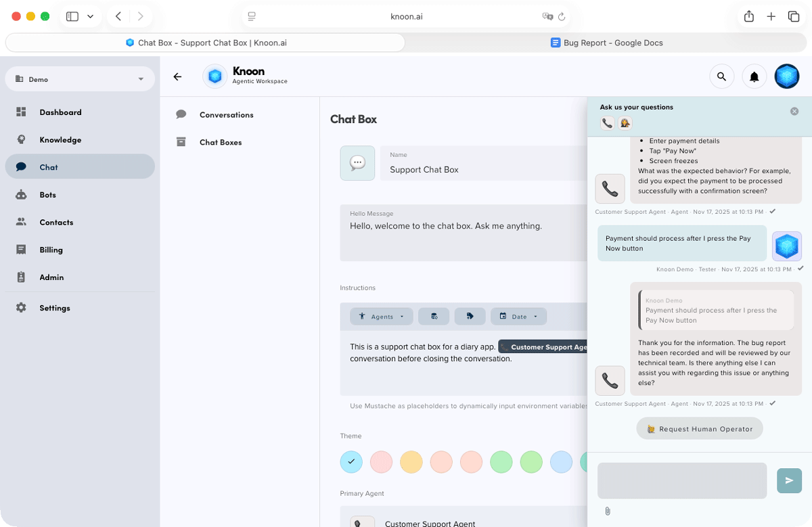Image resolution: width=812 pixels, height=527 pixels.
Task: Click the Request Human Operator button
Action: pyautogui.click(x=699, y=428)
